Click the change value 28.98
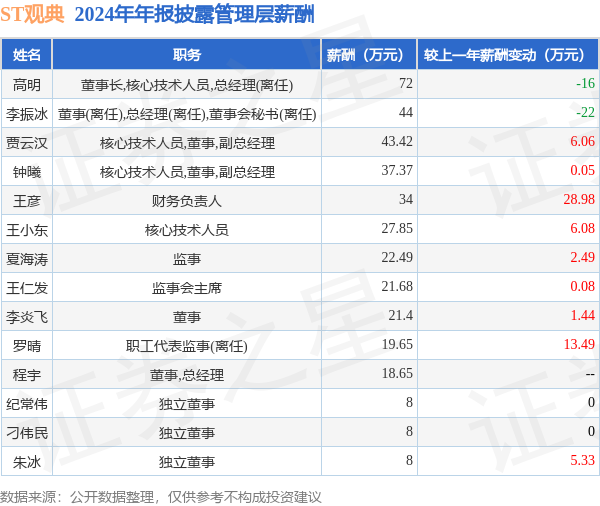This screenshot has width=600, height=506. pyautogui.click(x=579, y=199)
